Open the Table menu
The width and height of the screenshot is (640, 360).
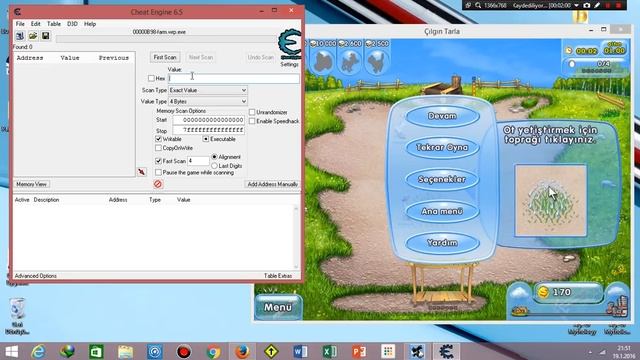[54, 24]
